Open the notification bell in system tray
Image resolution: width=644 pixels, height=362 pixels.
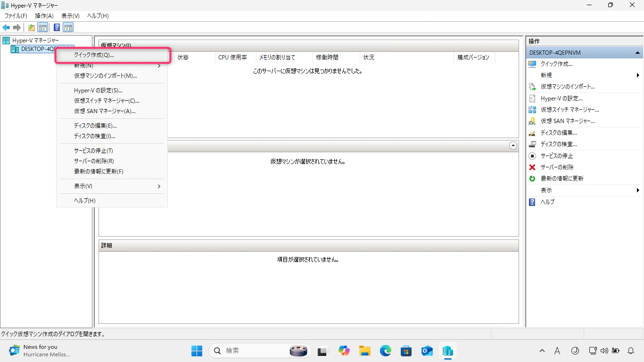(x=631, y=351)
